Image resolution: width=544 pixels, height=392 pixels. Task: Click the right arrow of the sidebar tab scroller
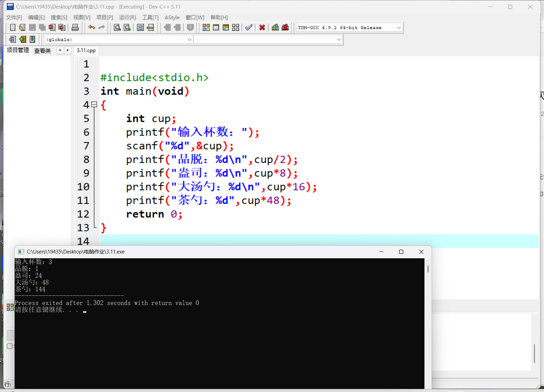68,50
